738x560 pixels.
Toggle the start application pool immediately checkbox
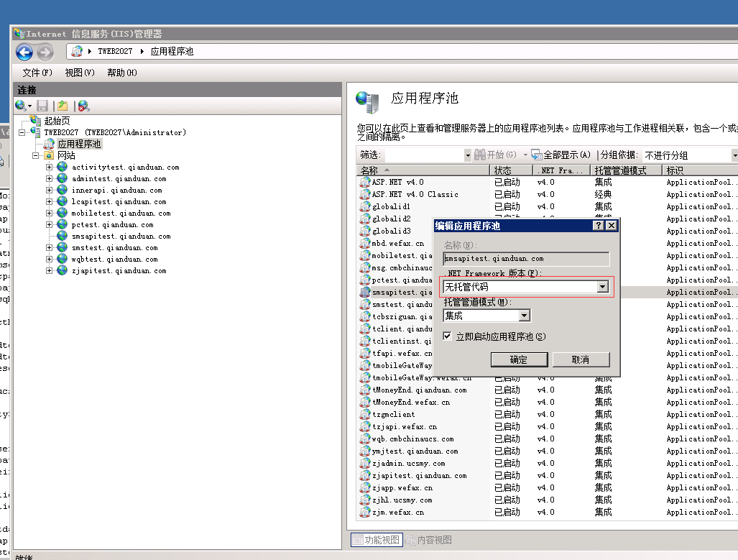[x=447, y=336]
